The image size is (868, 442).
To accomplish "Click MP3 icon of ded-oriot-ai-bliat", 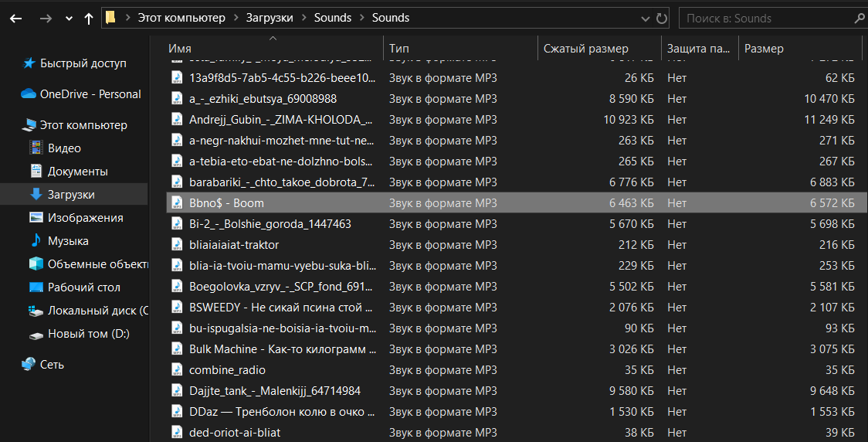I will click(x=177, y=433).
